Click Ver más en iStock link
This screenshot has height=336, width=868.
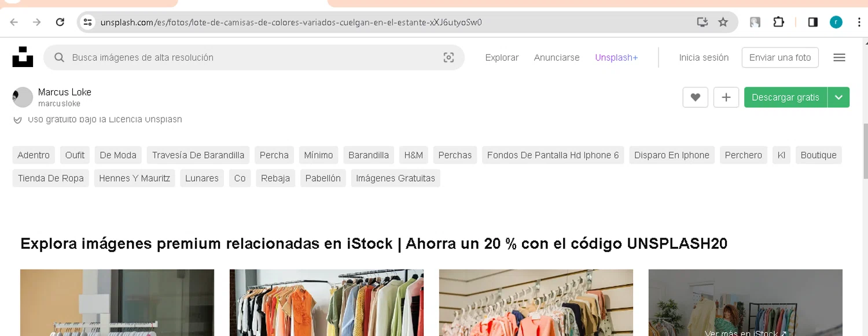point(745,333)
